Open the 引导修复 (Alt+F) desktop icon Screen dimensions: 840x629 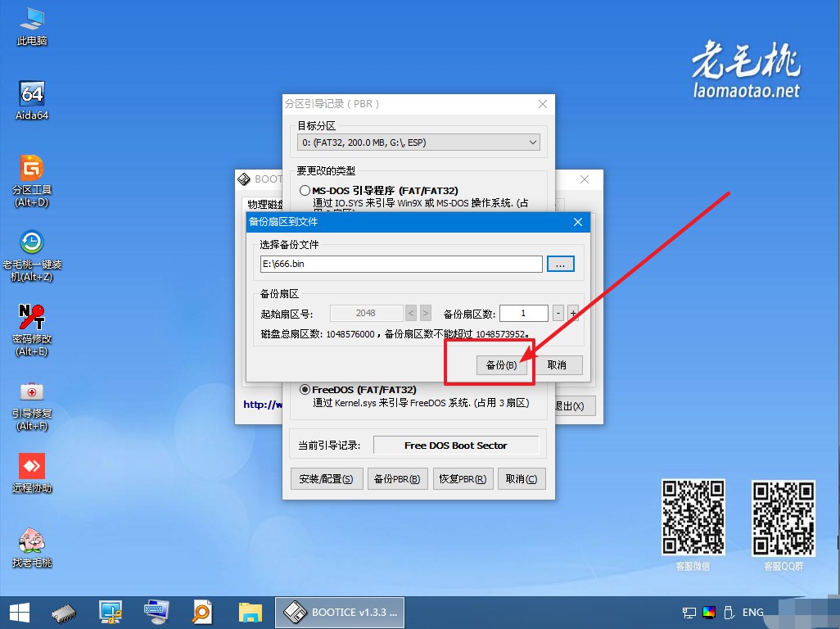pyautogui.click(x=32, y=405)
